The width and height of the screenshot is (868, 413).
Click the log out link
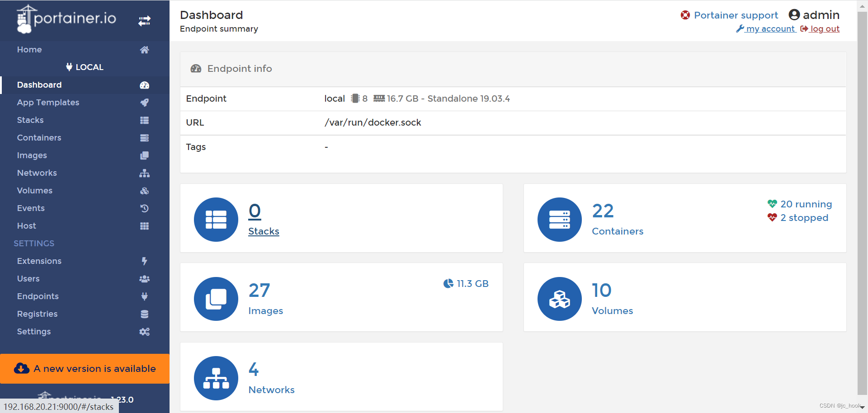click(820, 29)
